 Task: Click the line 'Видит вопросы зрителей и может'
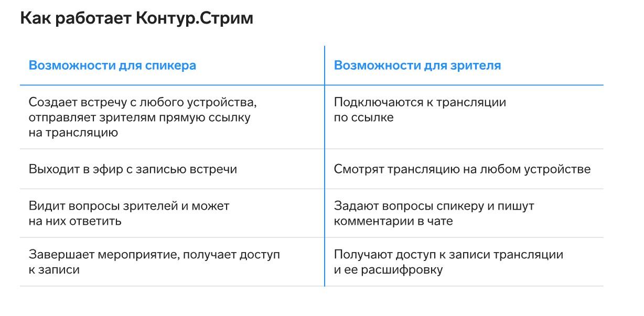click(x=129, y=206)
